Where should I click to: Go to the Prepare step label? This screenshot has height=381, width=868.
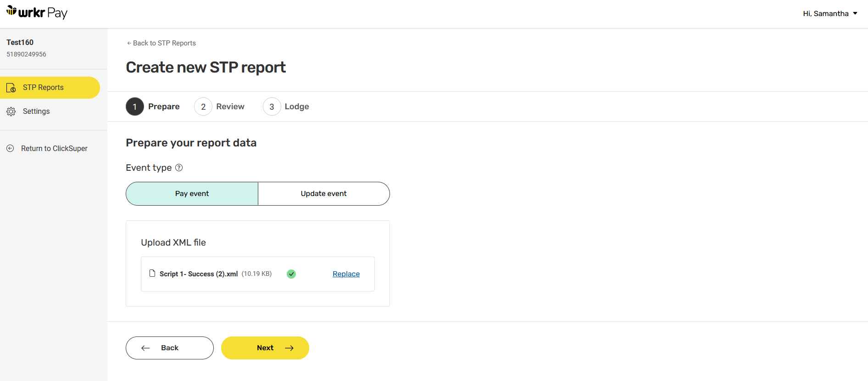(x=164, y=106)
